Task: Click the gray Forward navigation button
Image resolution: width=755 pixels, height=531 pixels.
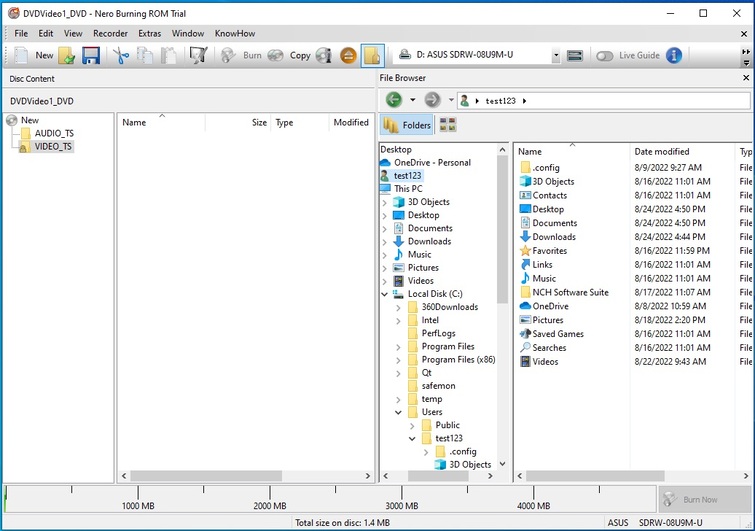Action: tap(432, 100)
